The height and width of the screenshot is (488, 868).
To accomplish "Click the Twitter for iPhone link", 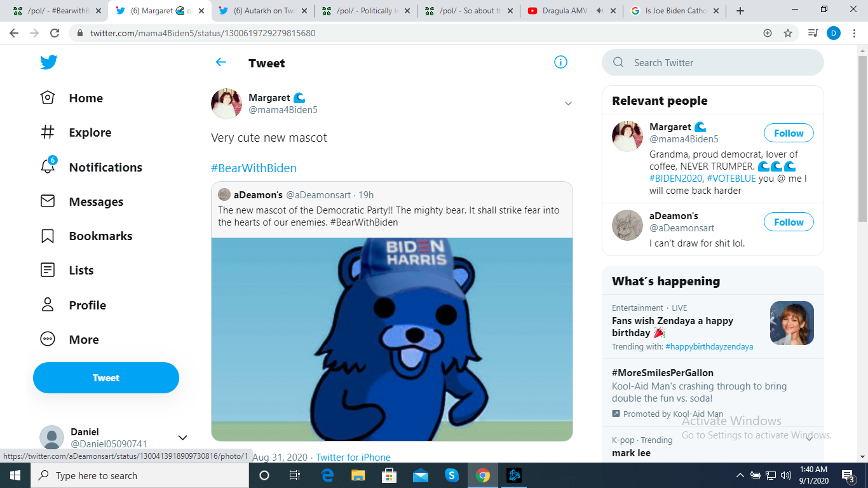I will [x=353, y=457].
